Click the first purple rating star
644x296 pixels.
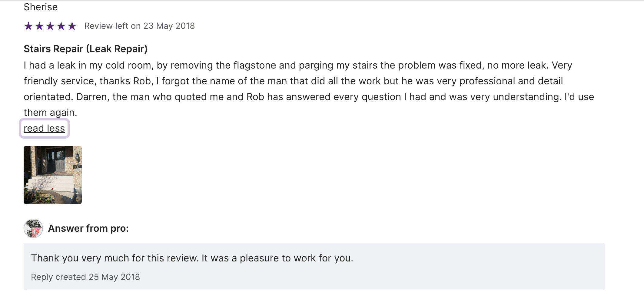tap(28, 26)
